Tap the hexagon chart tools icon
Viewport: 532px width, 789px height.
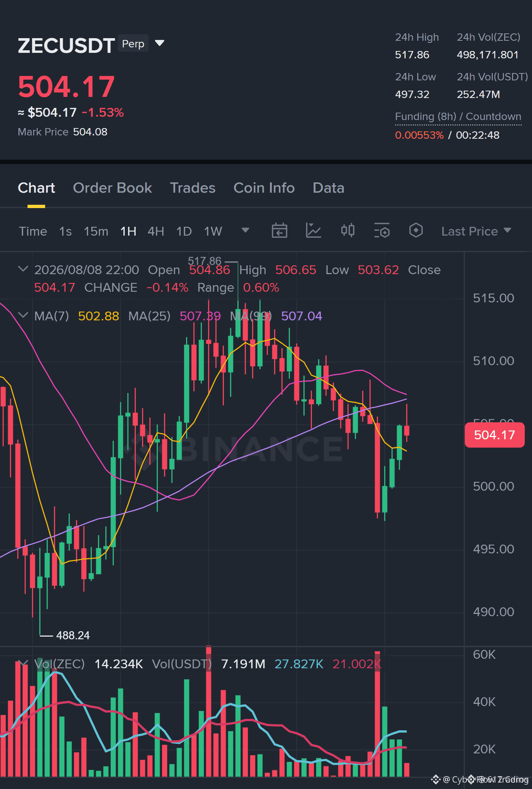pyautogui.click(x=416, y=231)
